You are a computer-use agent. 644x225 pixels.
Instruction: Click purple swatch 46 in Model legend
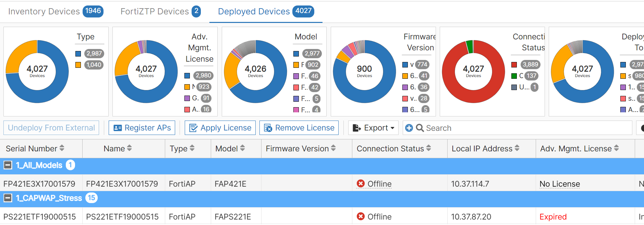[x=296, y=76]
